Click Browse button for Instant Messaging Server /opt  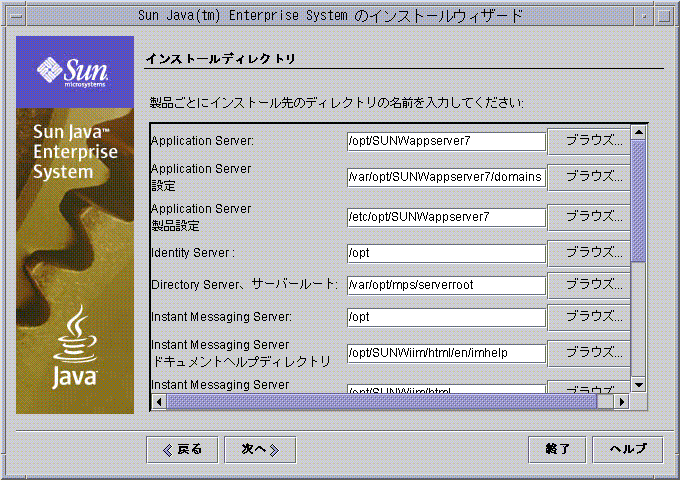[x=588, y=317]
